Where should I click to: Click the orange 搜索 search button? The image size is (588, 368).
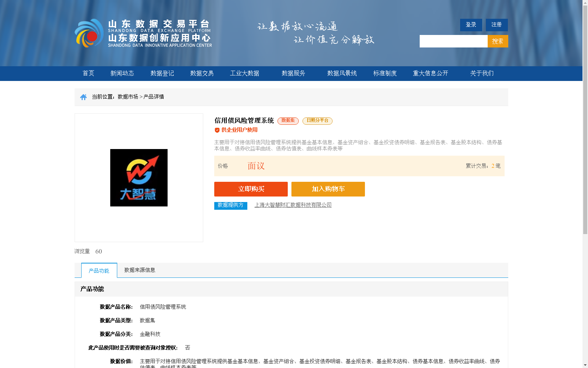tap(498, 41)
